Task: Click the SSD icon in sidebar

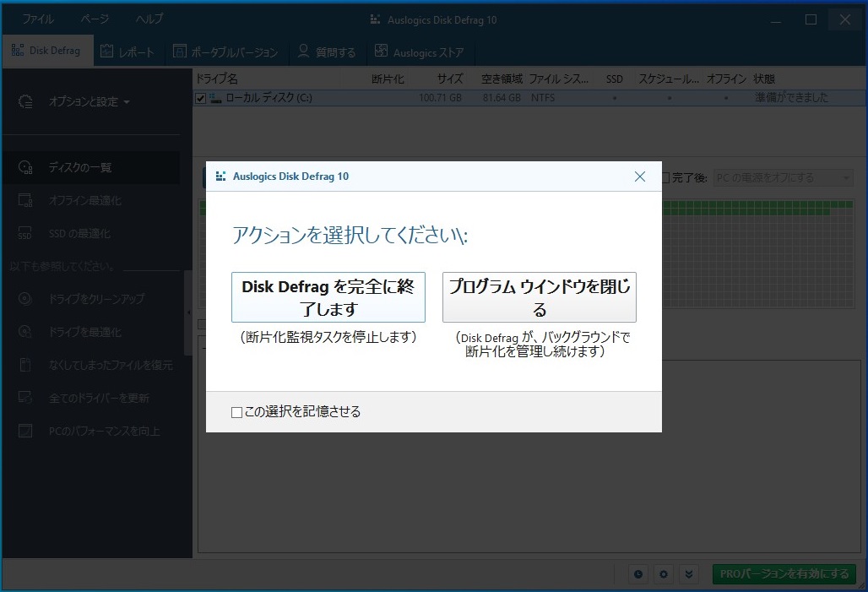Action: coord(25,233)
